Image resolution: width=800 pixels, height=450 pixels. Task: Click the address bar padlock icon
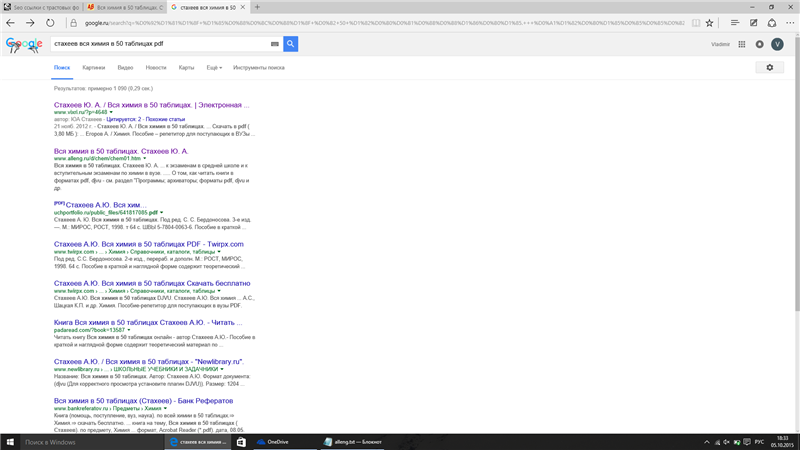[x=73, y=23]
